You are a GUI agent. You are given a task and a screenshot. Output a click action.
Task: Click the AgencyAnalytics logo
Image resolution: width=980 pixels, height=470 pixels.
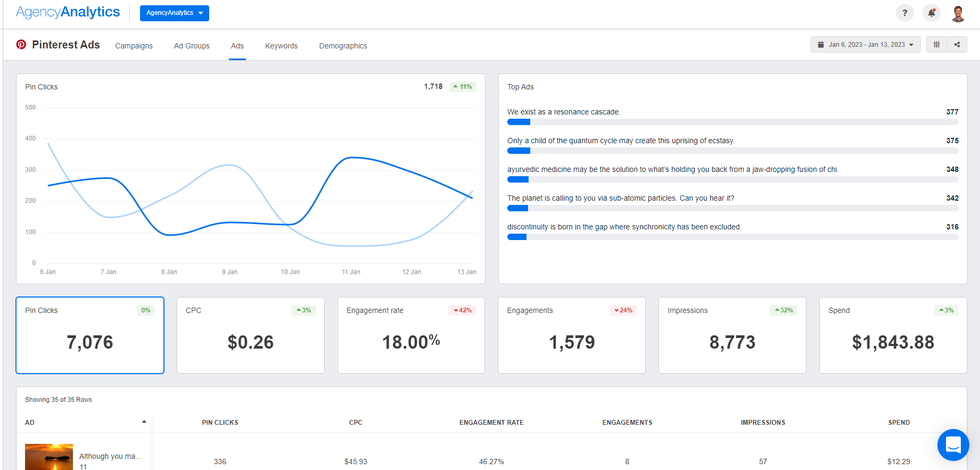68,12
